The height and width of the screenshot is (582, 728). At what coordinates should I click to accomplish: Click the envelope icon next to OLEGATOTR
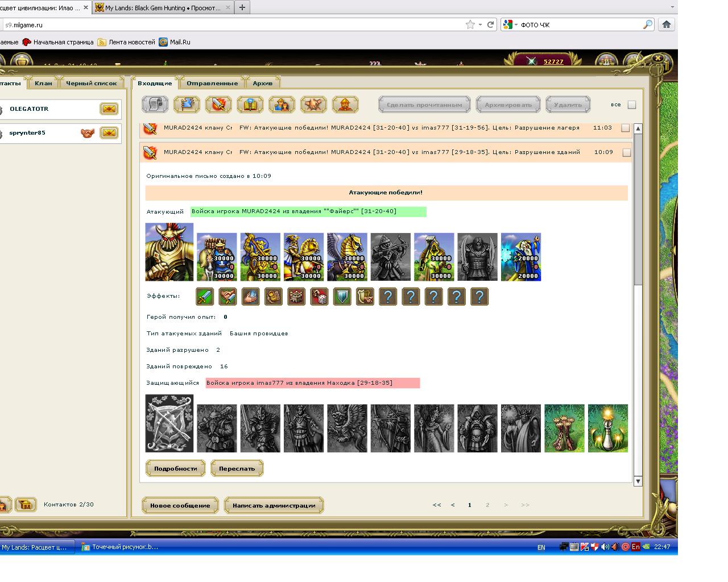(109, 109)
